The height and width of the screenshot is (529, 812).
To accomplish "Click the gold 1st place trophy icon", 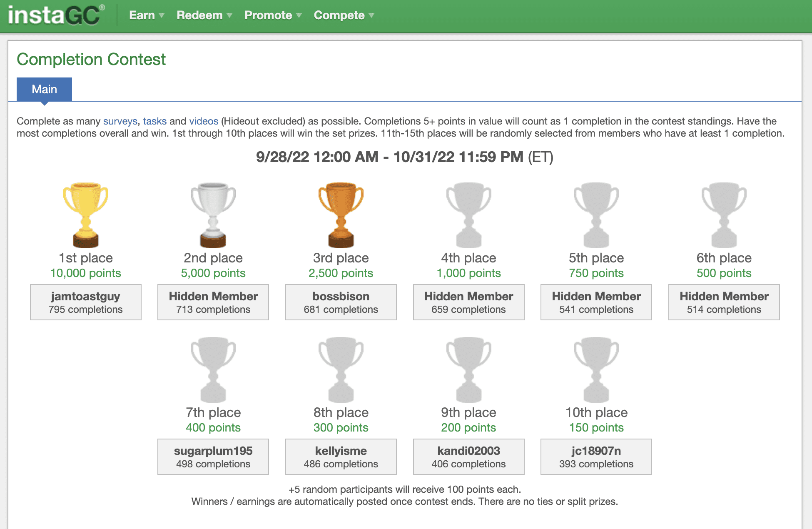I will coord(86,215).
